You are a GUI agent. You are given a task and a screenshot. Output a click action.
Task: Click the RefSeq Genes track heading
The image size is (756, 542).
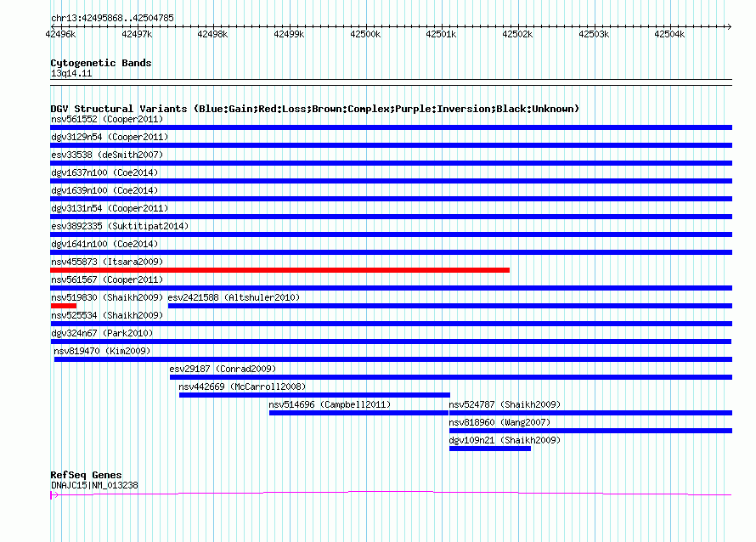(86, 475)
